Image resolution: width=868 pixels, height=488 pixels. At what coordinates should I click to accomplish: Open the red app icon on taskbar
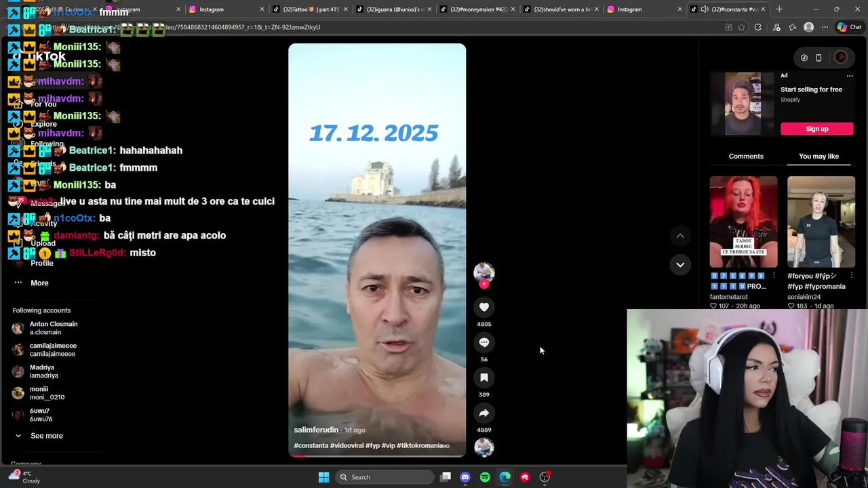[x=524, y=477]
